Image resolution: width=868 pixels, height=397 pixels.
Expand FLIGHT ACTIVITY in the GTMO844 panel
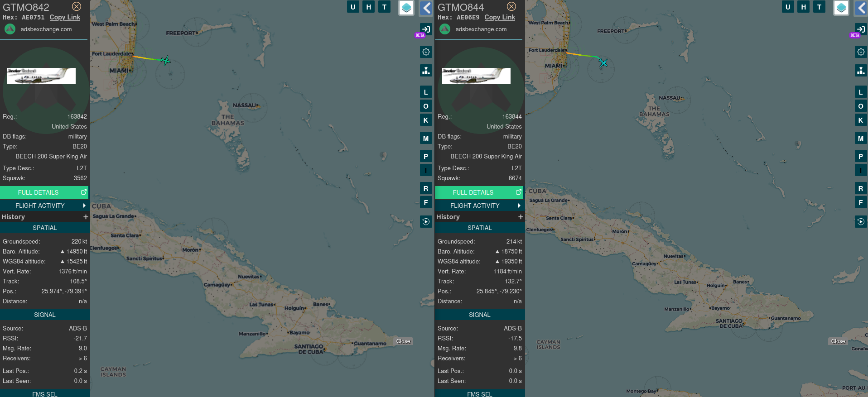tap(479, 206)
